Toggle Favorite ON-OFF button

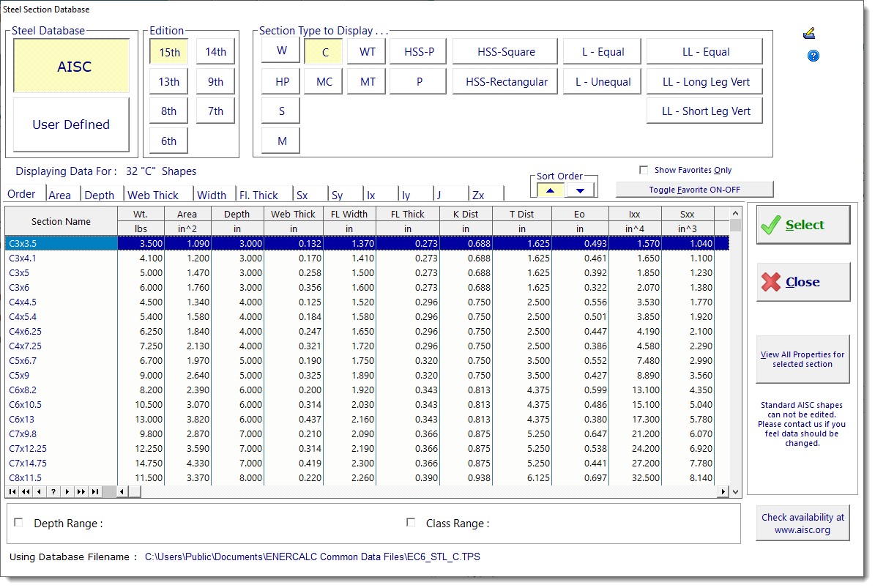coord(695,190)
